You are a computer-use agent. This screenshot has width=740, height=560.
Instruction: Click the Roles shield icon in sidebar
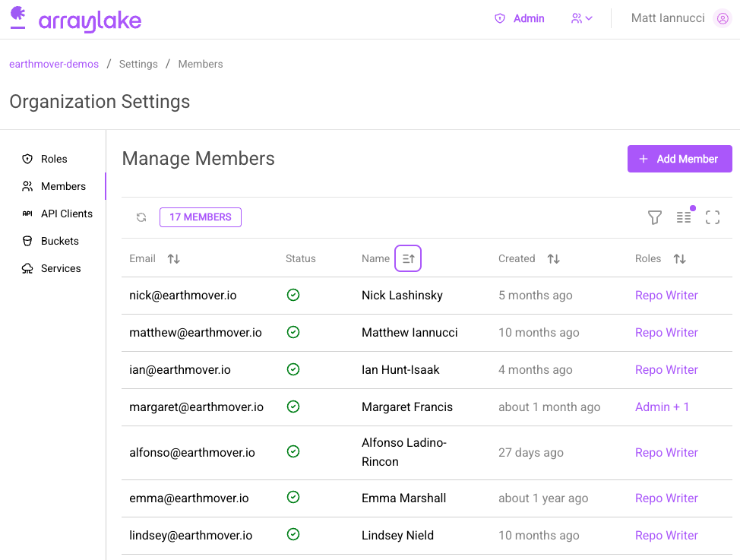click(27, 159)
